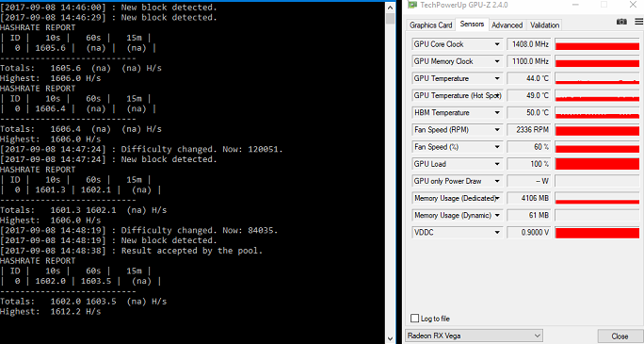This screenshot has width=644, height=344.
Task: Click the 49.0 °C hot spot value
Action: (529, 96)
